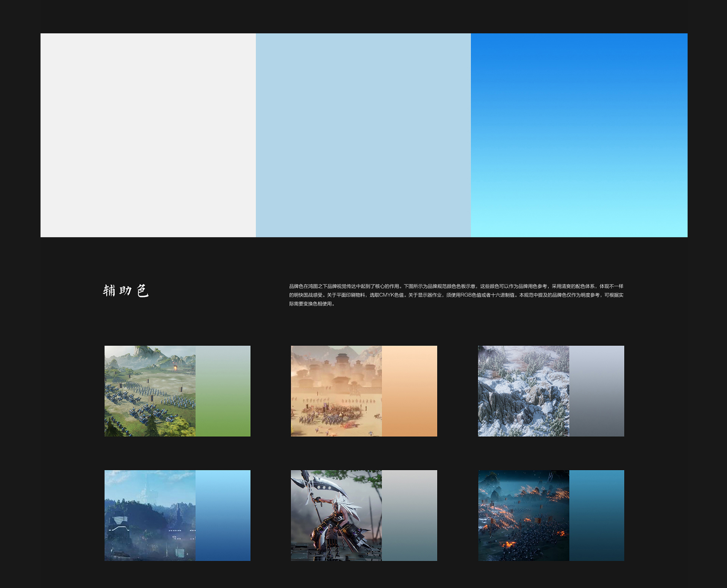Open the misty blue cliff city thumbnail
This screenshot has width=727, height=588.
[x=150, y=515]
